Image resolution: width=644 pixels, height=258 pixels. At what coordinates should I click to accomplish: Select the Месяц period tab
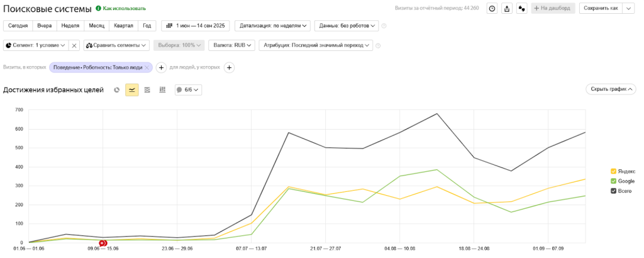[96, 26]
